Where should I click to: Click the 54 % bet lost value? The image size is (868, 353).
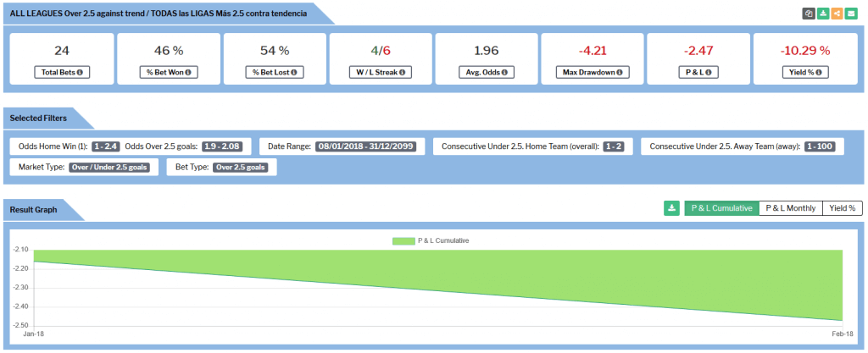(275, 51)
